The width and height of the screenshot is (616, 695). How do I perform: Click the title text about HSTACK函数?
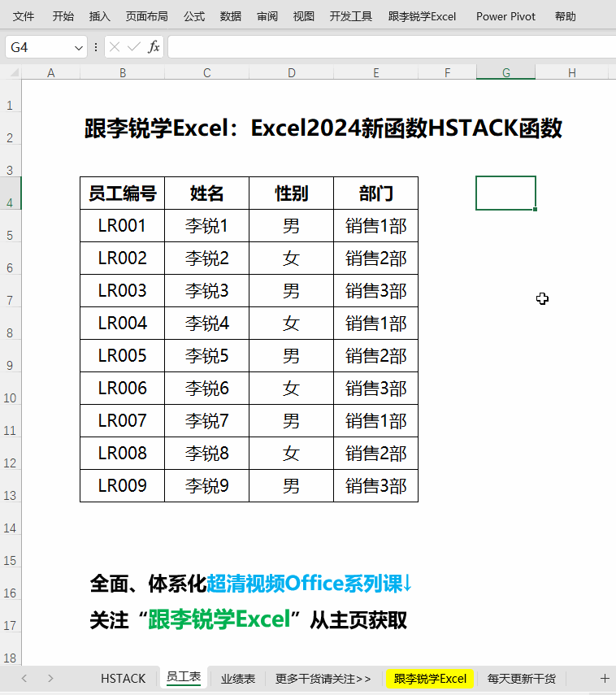coord(323,128)
